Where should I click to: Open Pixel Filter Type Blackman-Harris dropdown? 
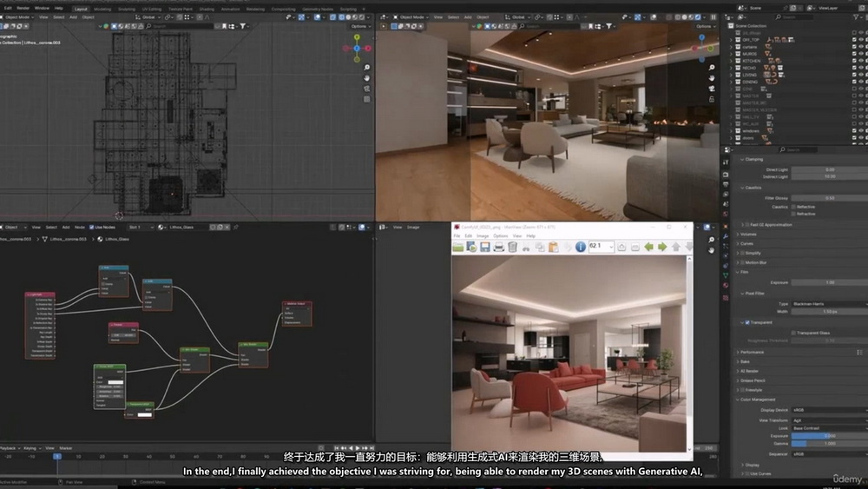tap(829, 304)
